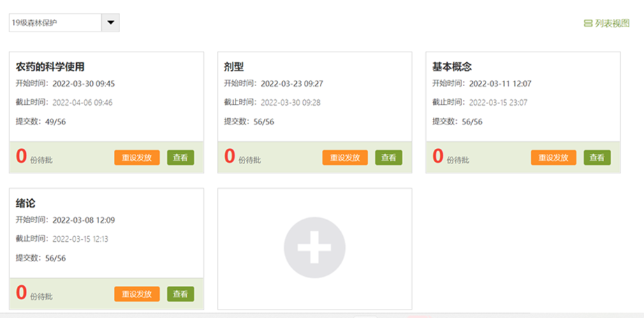Image resolution: width=644 pixels, height=318 pixels.
Task: Click 查看 for 农药的科学使用
Action: coord(180,157)
